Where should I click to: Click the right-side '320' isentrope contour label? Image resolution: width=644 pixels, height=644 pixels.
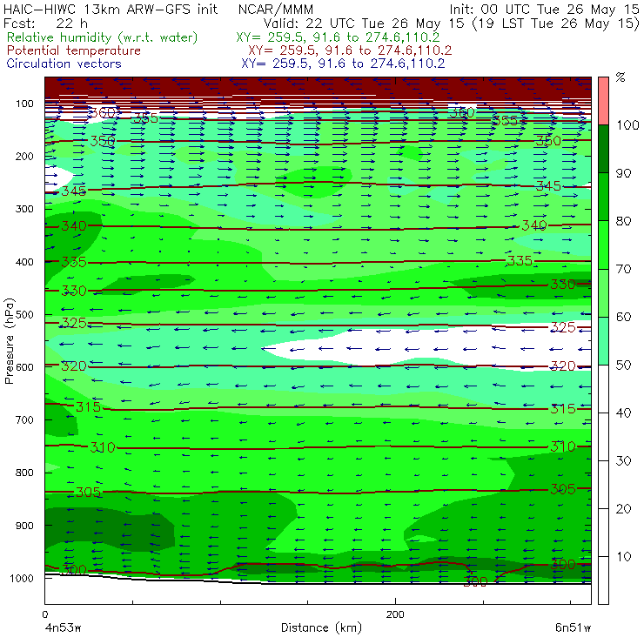click(x=563, y=366)
